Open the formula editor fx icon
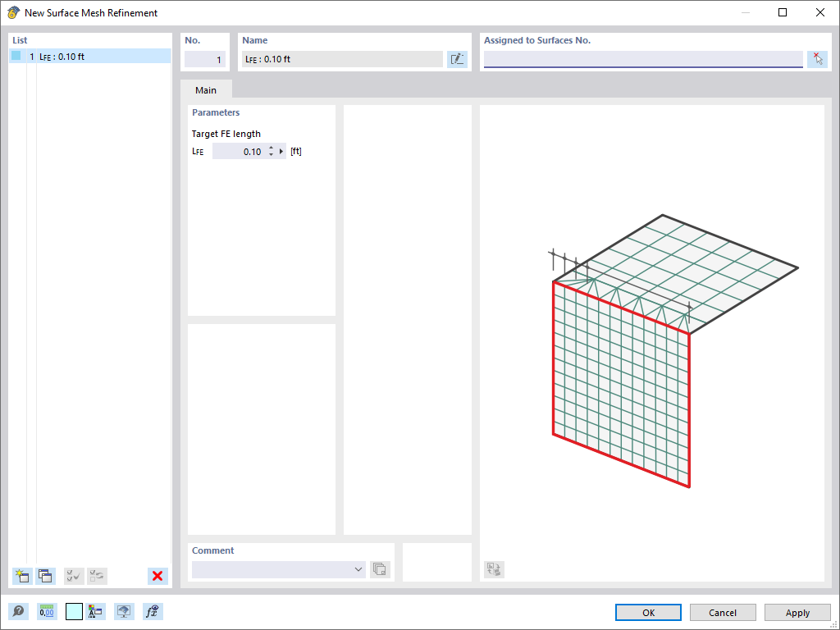The height and width of the screenshot is (630, 840). (152, 611)
